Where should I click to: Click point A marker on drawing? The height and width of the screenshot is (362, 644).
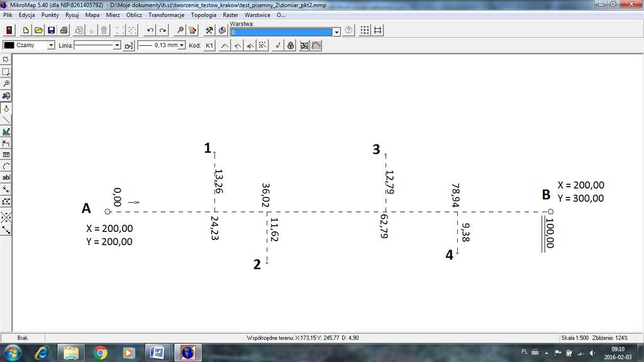[x=108, y=211]
